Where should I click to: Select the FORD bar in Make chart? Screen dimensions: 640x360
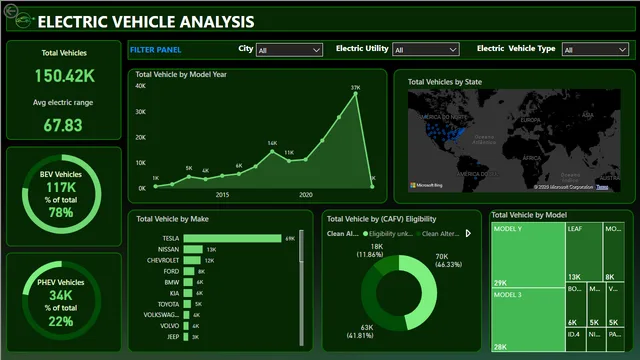click(x=189, y=271)
